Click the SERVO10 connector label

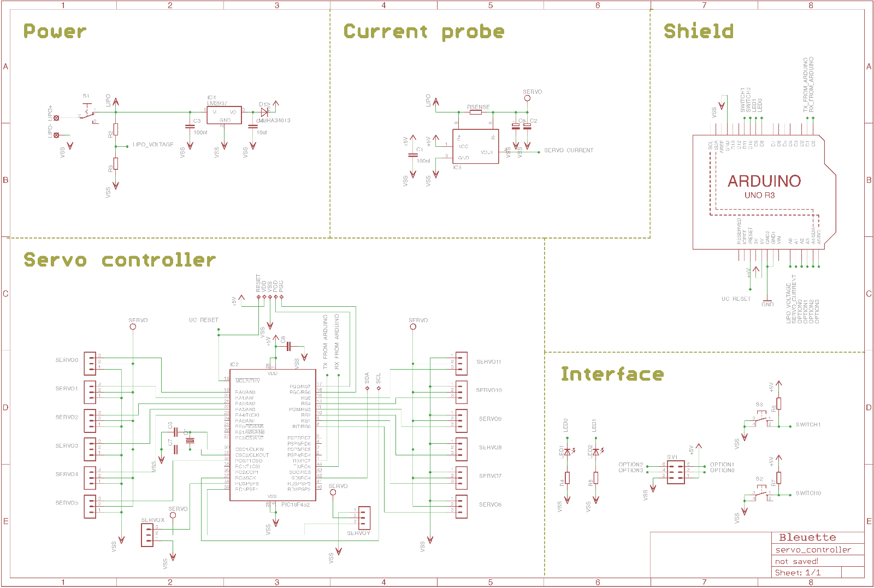(x=489, y=390)
